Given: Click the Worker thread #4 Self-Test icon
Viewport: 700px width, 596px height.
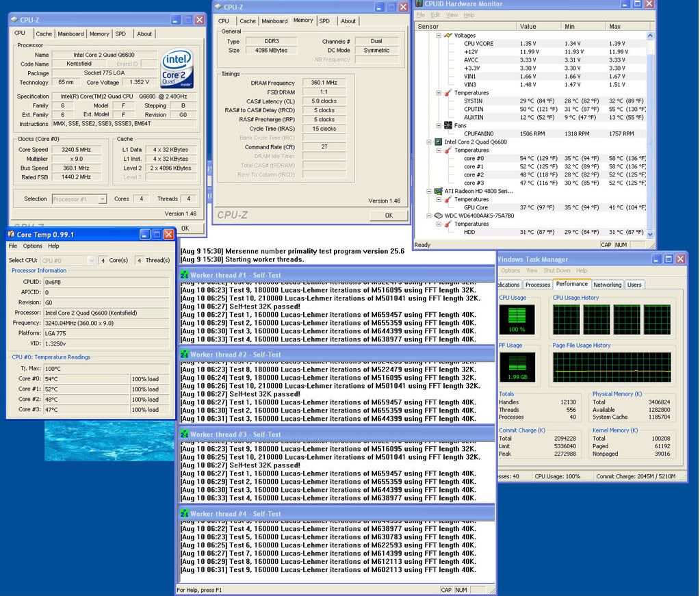Looking at the screenshot, I should (x=184, y=513).
